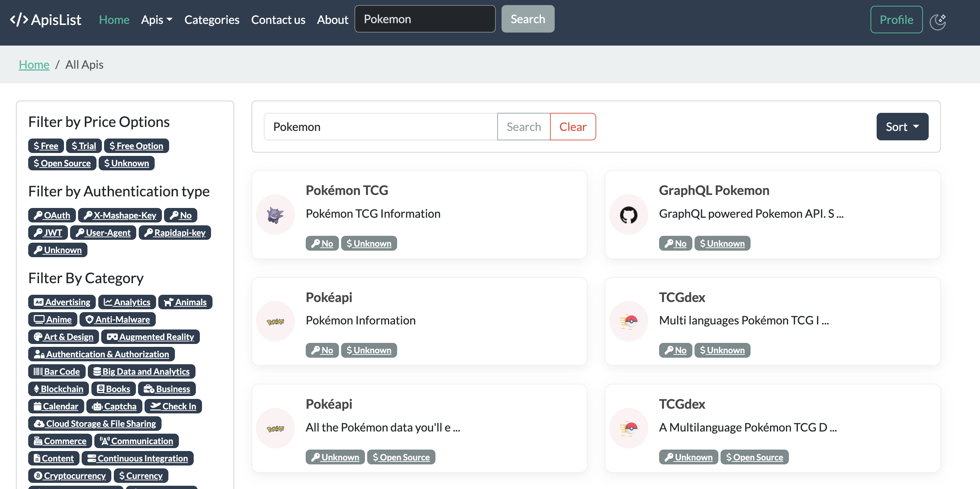Viewport: 980px width, 489px height.
Task: Open Categories page
Action: [x=212, y=20]
